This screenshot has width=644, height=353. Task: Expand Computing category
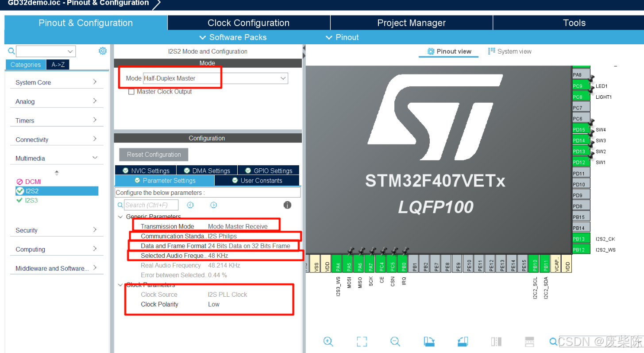pyautogui.click(x=56, y=249)
